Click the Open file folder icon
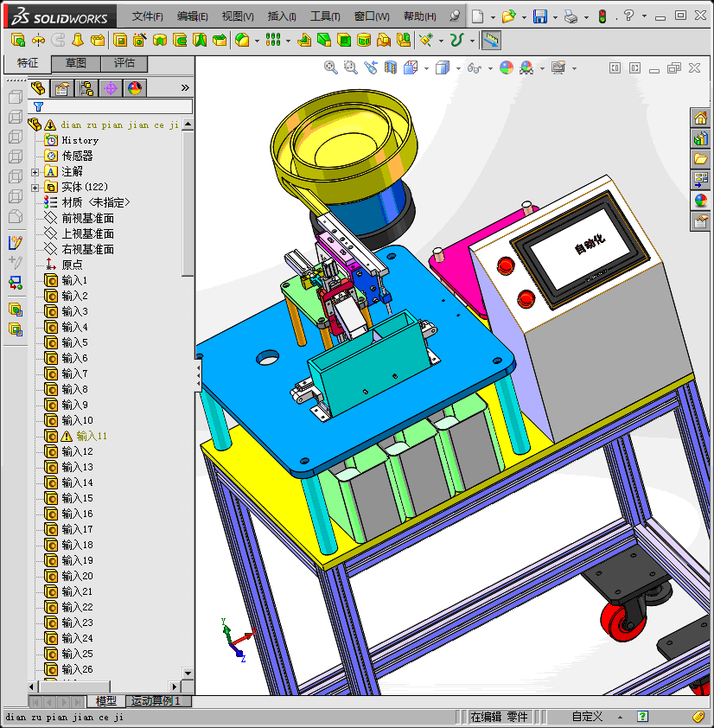 point(508,16)
